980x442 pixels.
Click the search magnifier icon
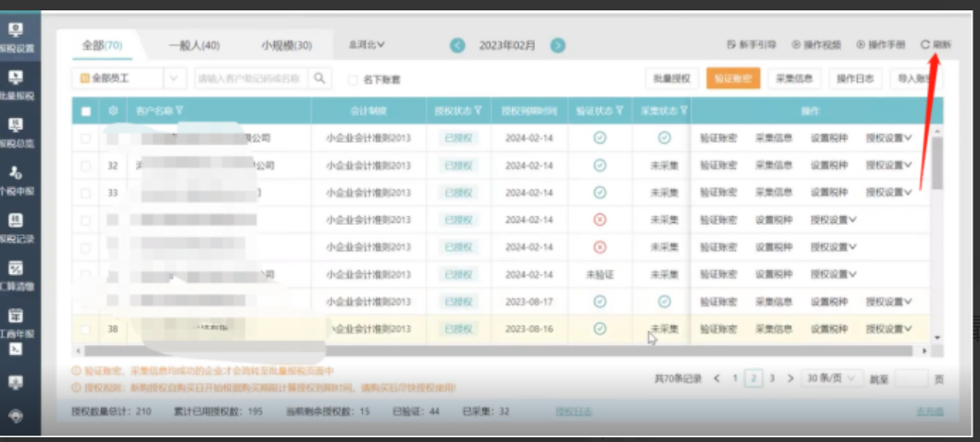click(x=320, y=78)
